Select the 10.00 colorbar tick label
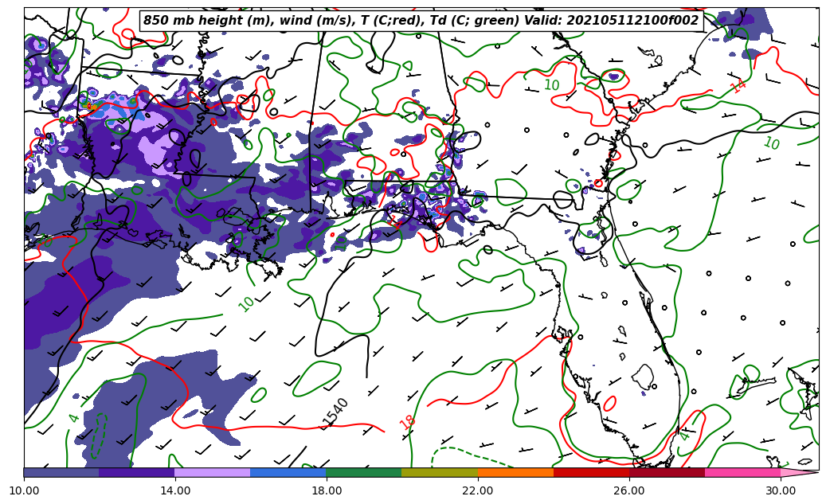Screen dimensions: 826x504 tap(24, 490)
